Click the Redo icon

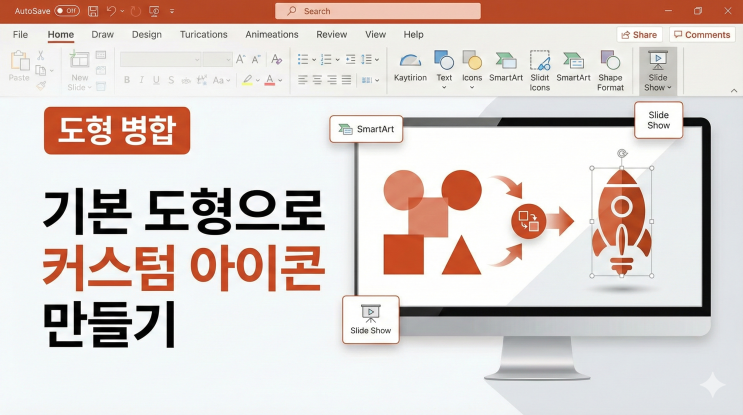pyautogui.click(x=136, y=11)
